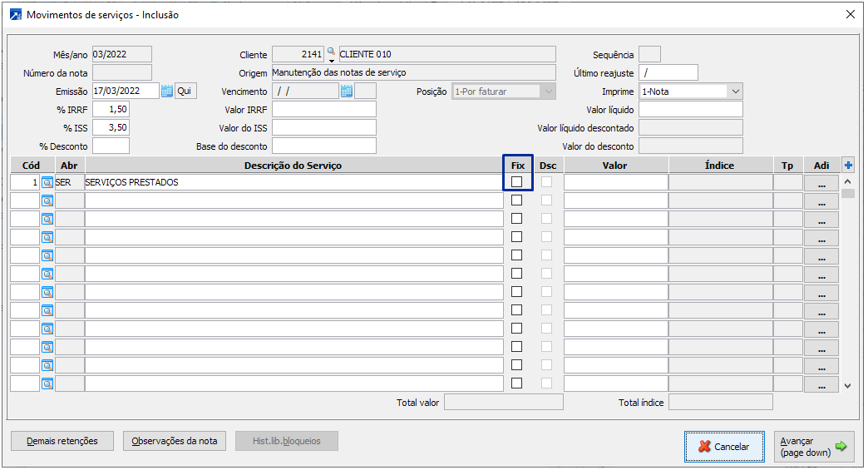Click the Valor IRRF field
868x470 pixels.
point(324,109)
